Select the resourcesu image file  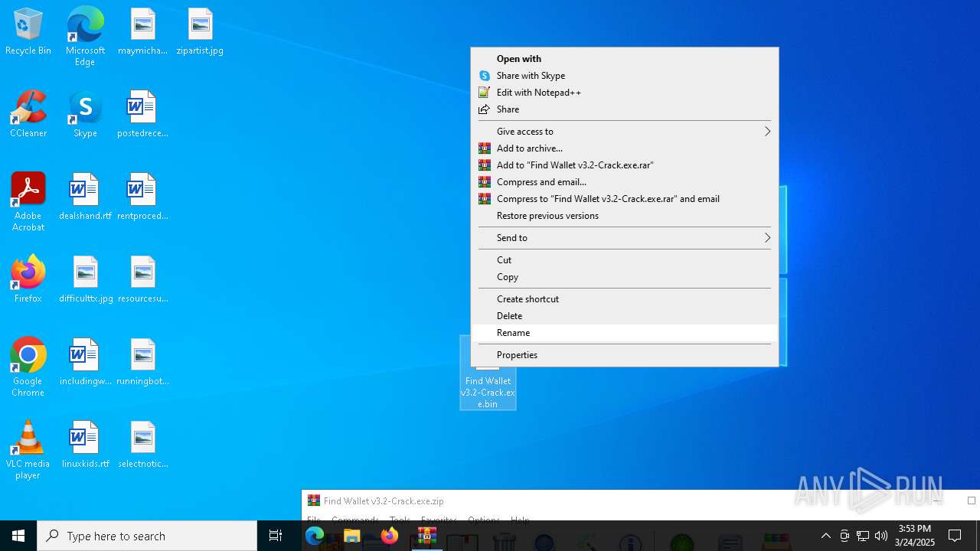click(142, 279)
